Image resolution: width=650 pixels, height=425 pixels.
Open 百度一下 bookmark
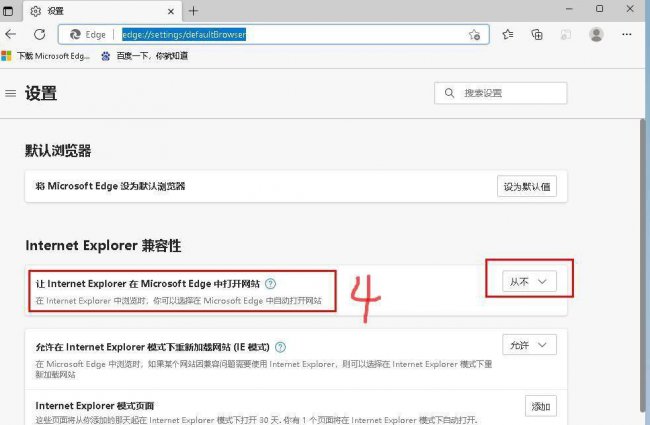click(145, 56)
